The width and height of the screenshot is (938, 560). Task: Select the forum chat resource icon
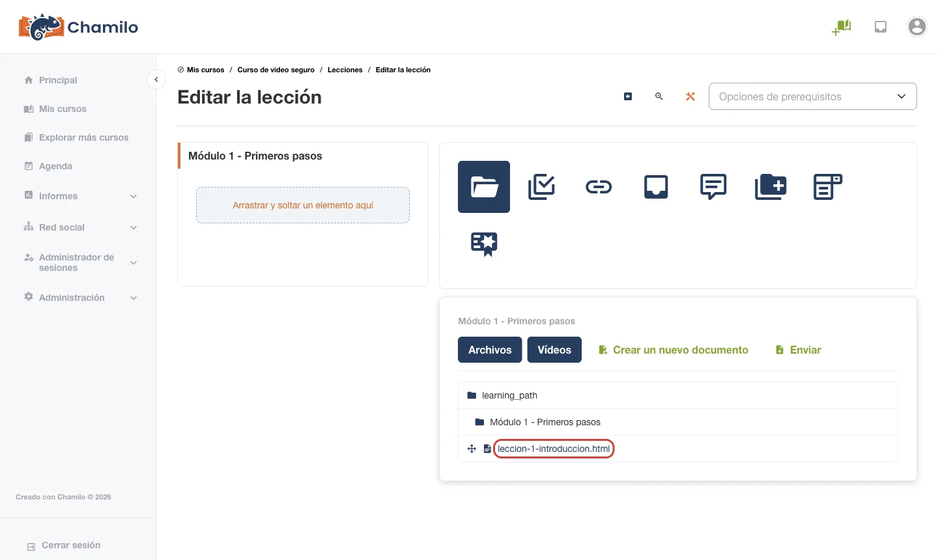point(713,187)
